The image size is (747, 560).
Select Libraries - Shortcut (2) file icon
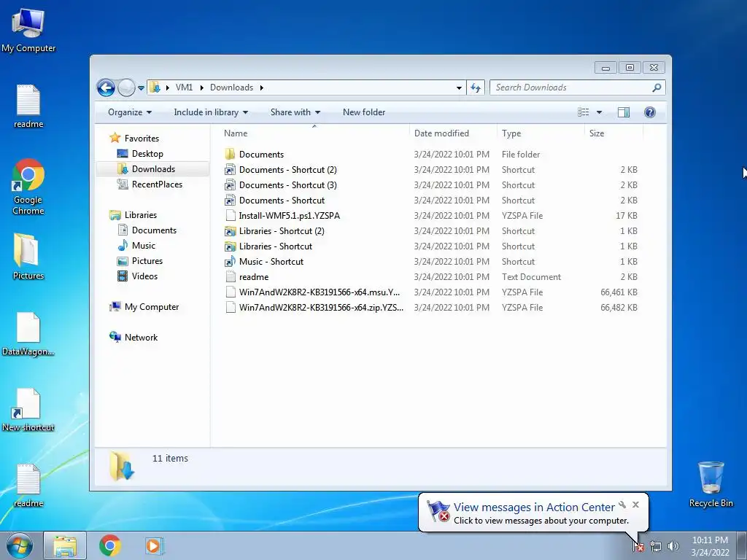point(230,231)
